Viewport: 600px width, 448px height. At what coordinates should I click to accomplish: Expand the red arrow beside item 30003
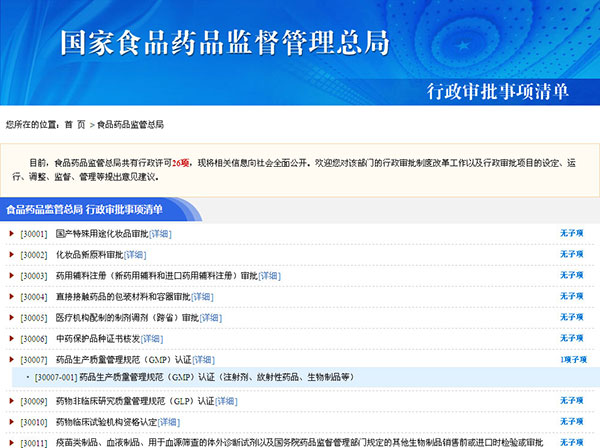coord(11,275)
